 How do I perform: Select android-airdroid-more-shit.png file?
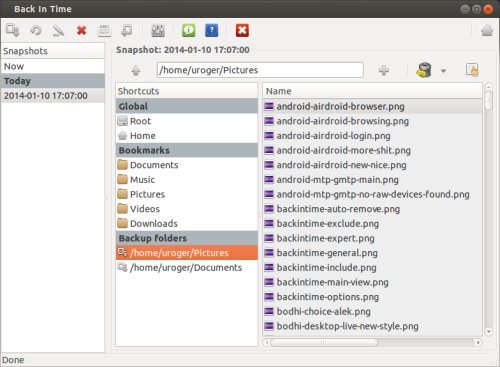(x=372, y=150)
